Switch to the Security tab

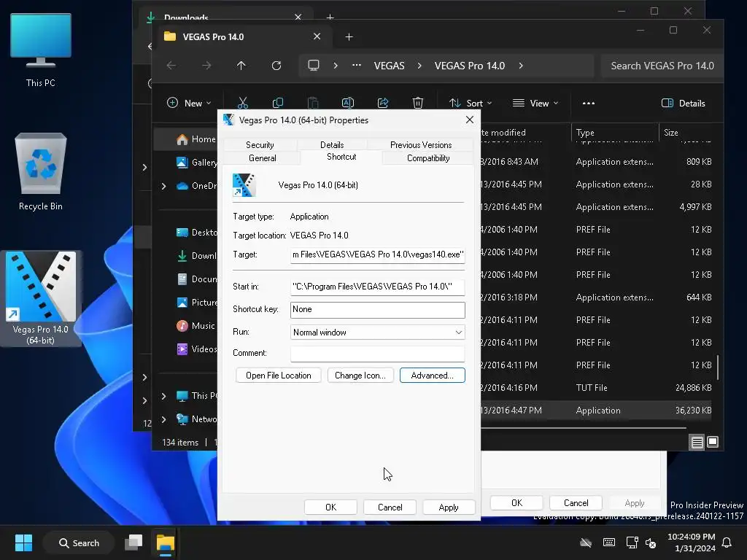click(260, 145)
